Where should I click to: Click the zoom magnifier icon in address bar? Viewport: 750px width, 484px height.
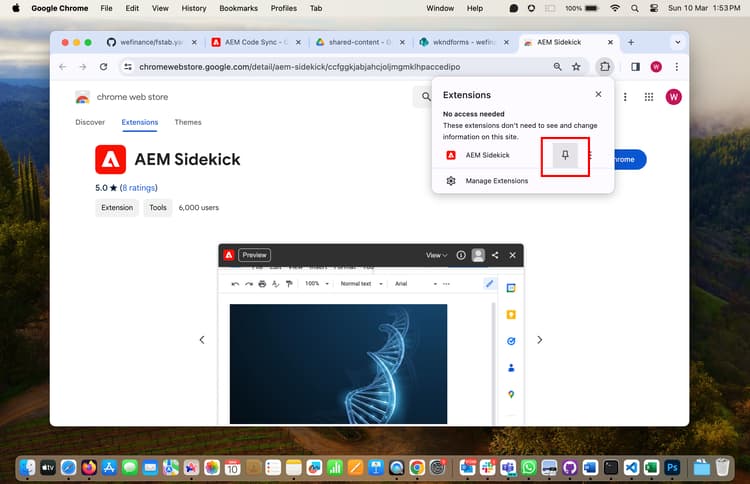(x=557, y=66)
